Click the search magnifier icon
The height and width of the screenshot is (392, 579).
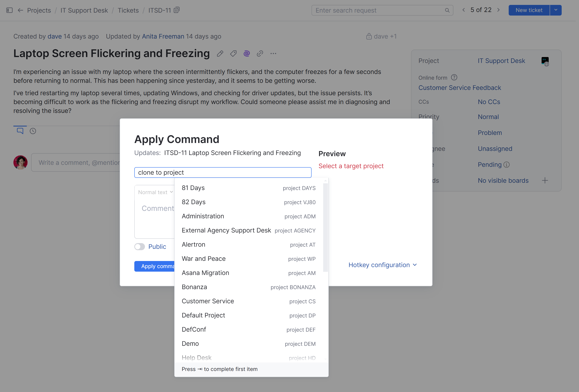[447, 10]
